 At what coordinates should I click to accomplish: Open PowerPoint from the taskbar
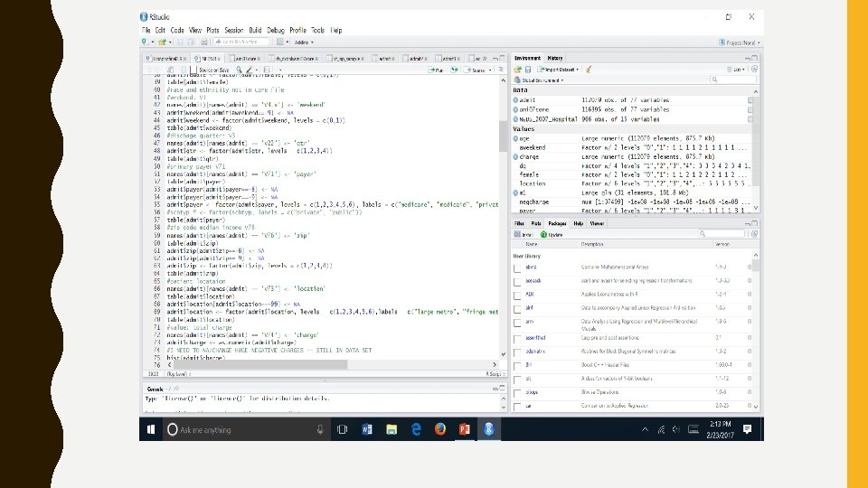tap(465, 429)
